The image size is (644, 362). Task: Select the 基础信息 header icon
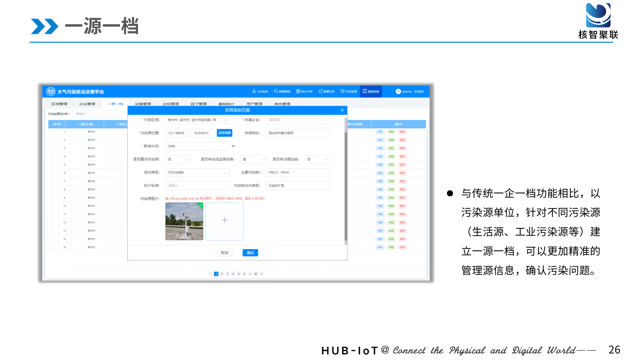tap(365, 91)
